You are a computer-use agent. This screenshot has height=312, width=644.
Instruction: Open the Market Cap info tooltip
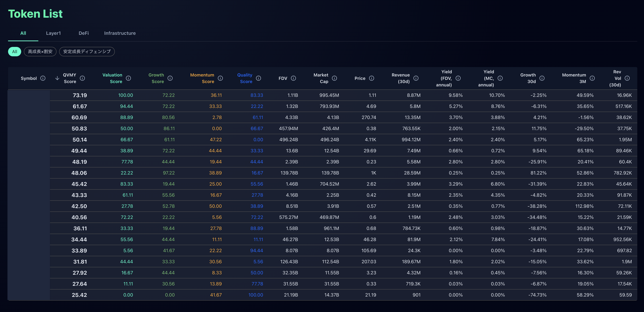tap(334, 78)
